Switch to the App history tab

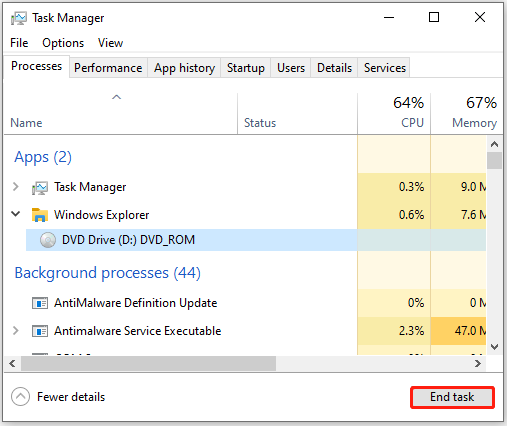(184, 68)
